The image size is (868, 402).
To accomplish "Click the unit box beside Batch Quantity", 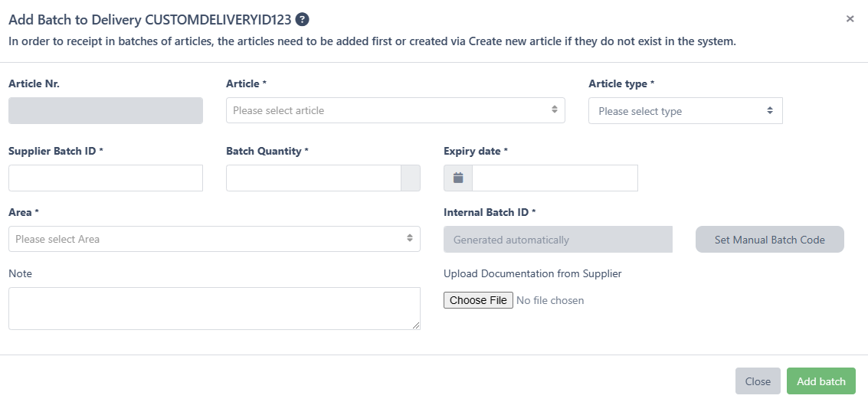I will [411, 178].
